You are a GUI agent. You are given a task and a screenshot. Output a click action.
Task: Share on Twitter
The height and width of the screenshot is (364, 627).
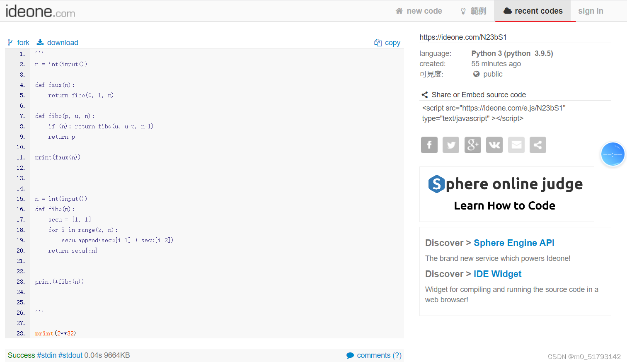tap(451, 145)
